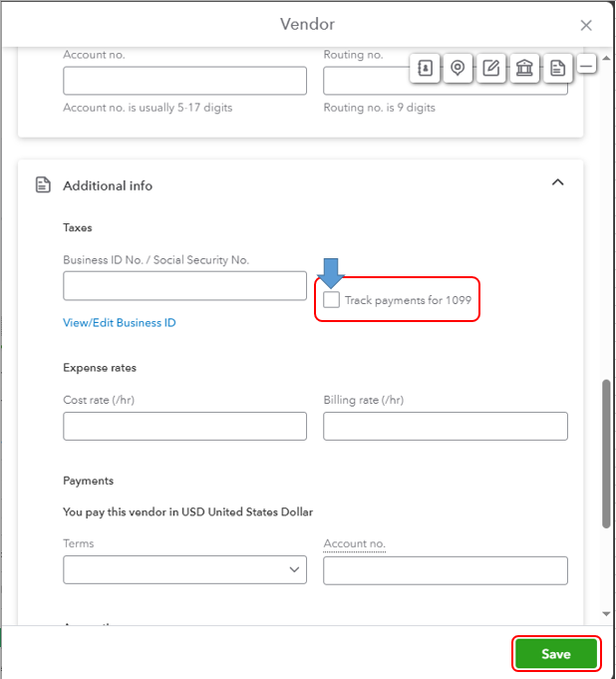Click the Taxes subheading

click(78, 227)
